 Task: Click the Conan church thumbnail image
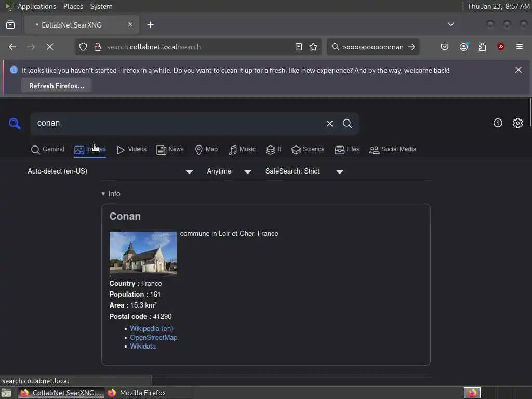(143, 253)
